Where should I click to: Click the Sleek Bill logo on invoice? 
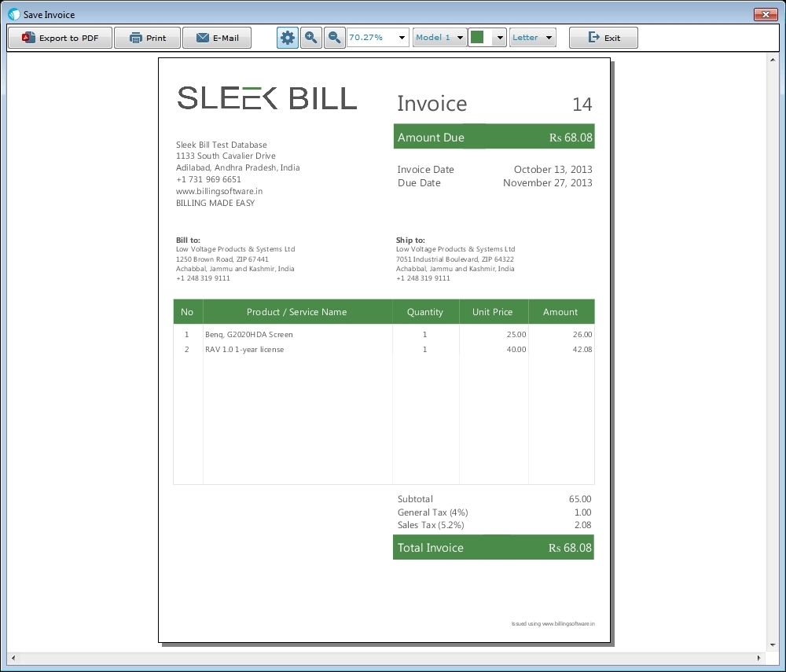[267, 97]
